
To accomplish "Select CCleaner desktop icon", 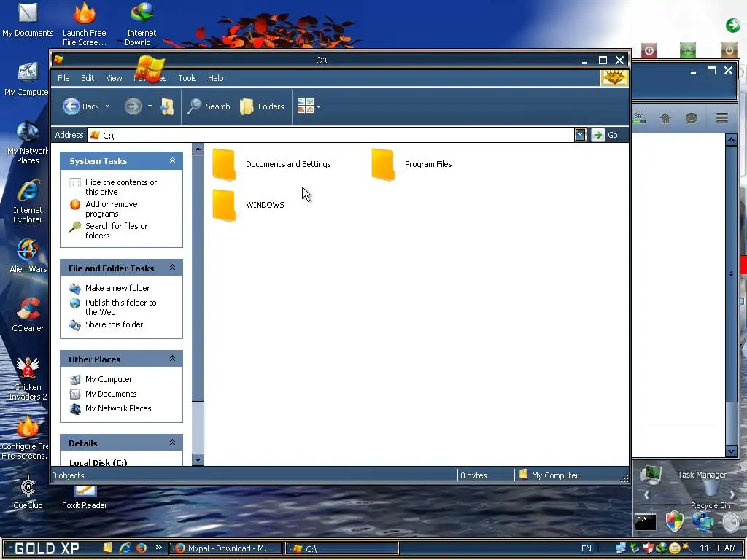I will (28, 315).
